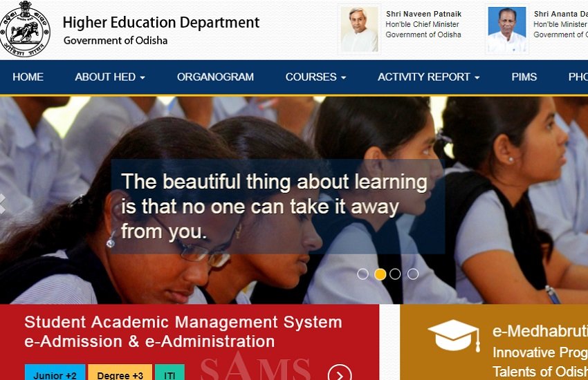Open the e-Medhabruti heading link

point(540,331)
